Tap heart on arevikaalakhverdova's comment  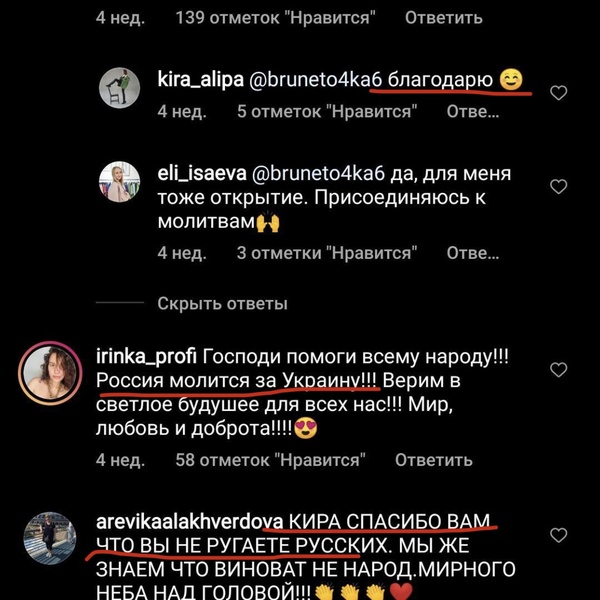(558, 535)
